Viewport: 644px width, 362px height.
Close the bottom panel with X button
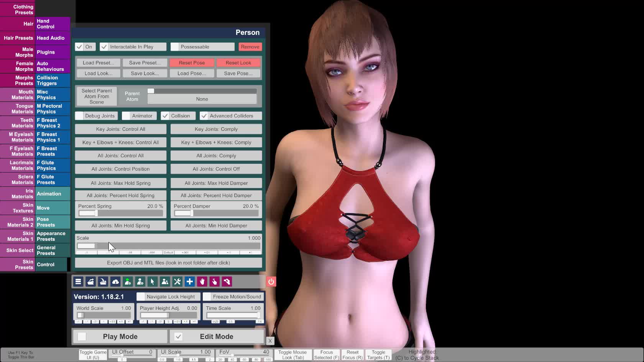[270, 341]
